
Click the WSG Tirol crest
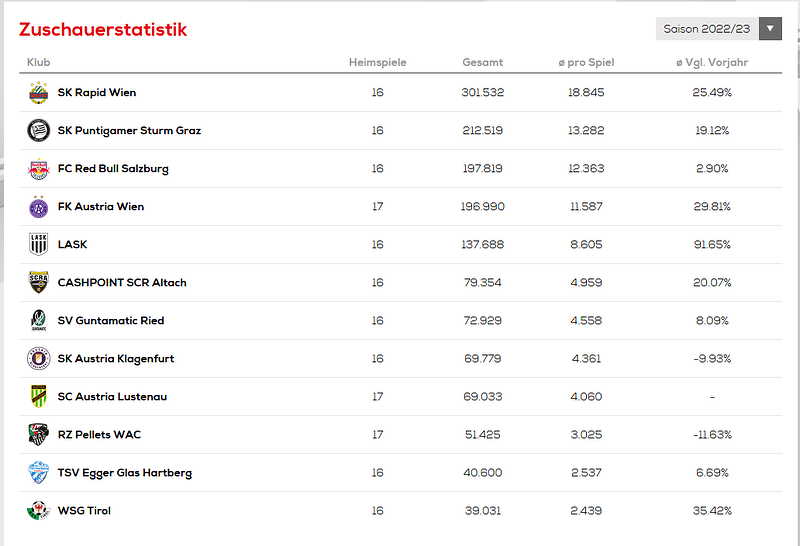[38, 510]
